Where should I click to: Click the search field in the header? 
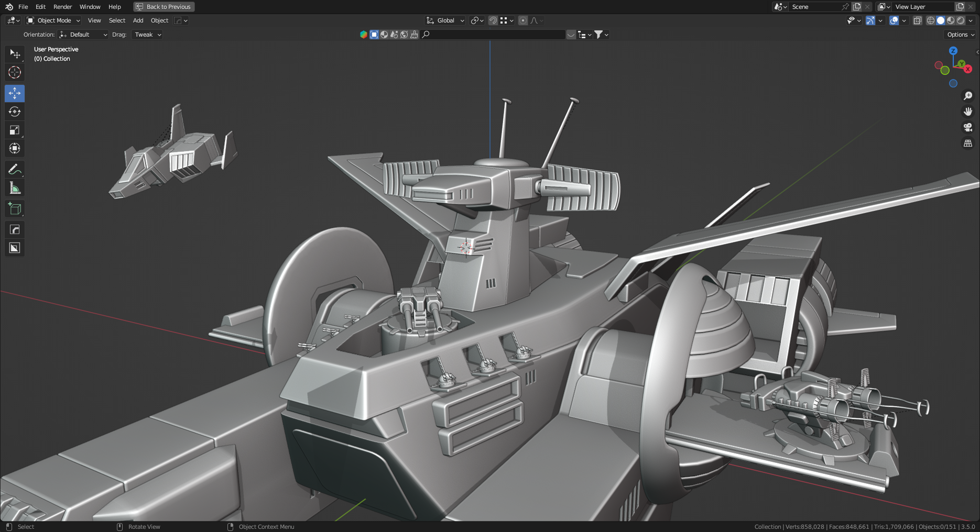tap(493, 35)
